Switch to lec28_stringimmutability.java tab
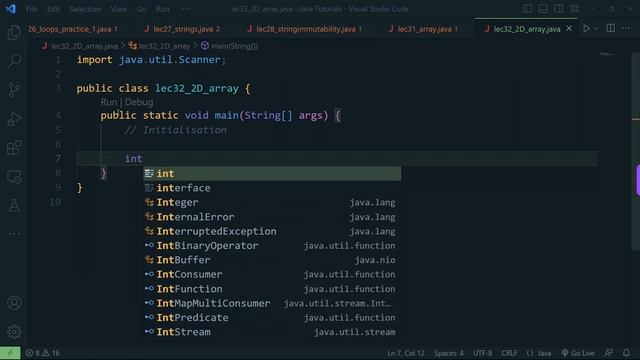 [x=305, y=29]
